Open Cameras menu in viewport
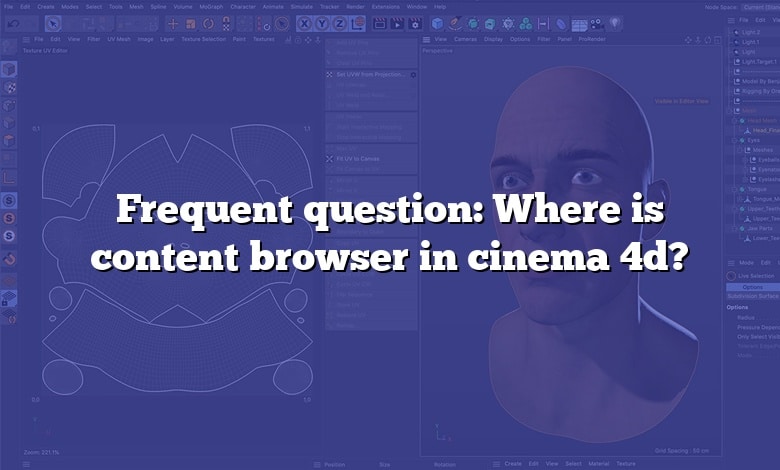The height and width of the screenshot is (470, 780). point(465,39)
